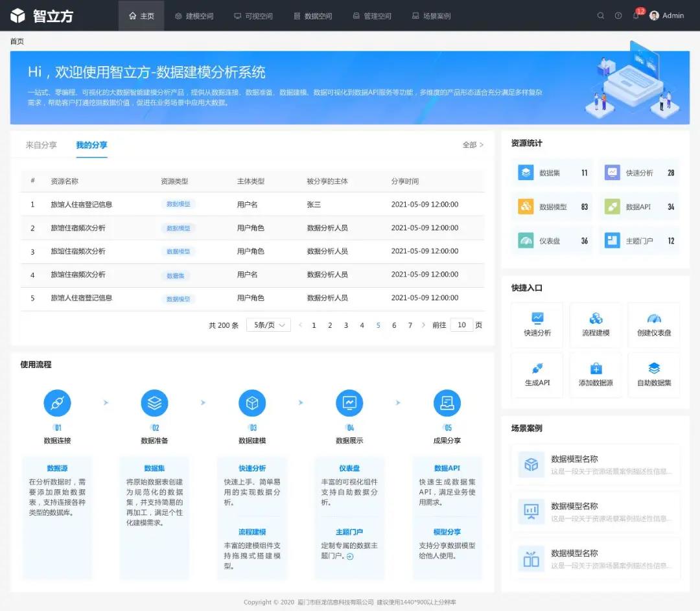
Task: Expand the 5条/页 page size dropdown
Action: [268, 325]
